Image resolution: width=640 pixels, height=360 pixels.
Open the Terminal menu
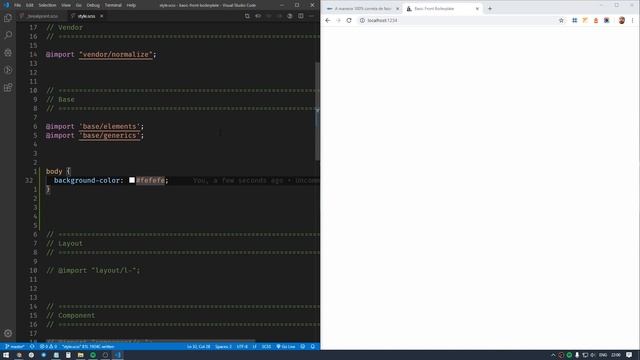pos(113,5)
